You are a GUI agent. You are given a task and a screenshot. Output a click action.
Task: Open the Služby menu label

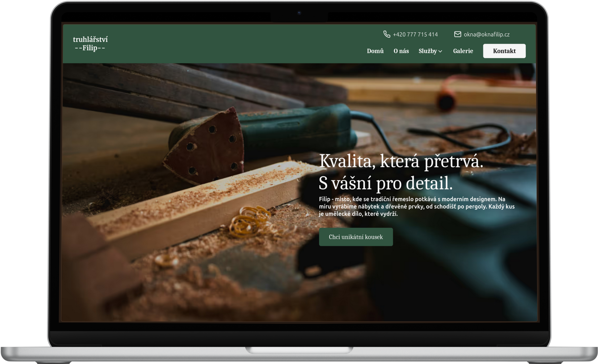[427, 51]
